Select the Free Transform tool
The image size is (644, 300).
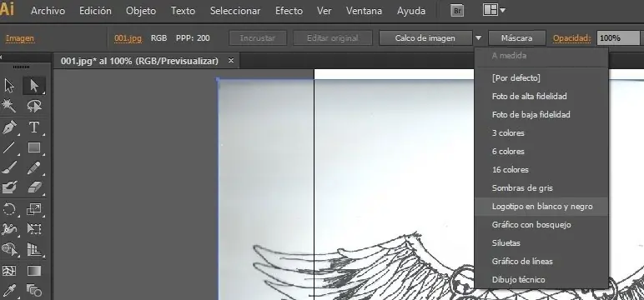[x=34, y=228]
